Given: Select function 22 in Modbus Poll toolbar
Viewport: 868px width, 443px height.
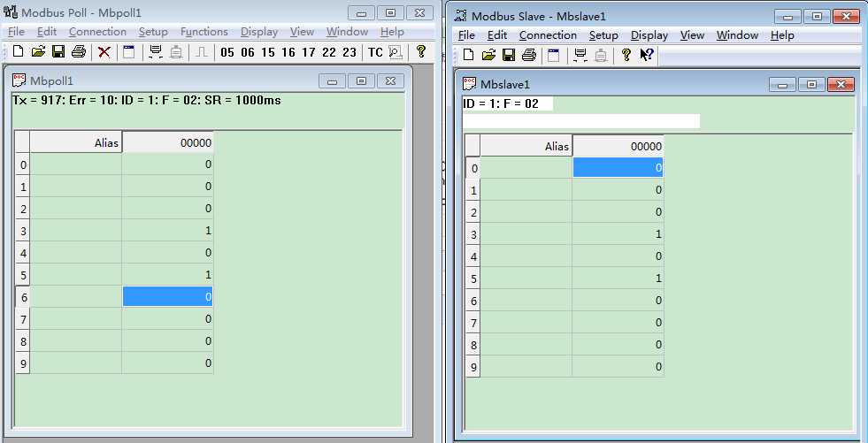Looking at the screenshot, I should 329,52.
